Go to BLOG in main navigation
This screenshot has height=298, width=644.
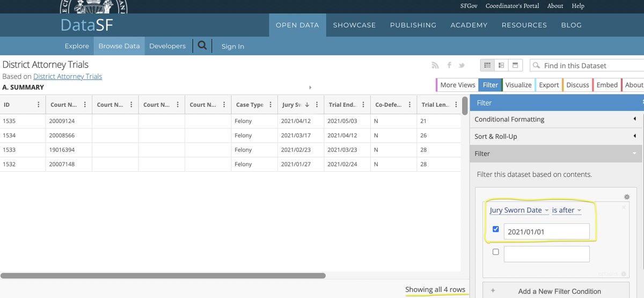pos(571,25)
